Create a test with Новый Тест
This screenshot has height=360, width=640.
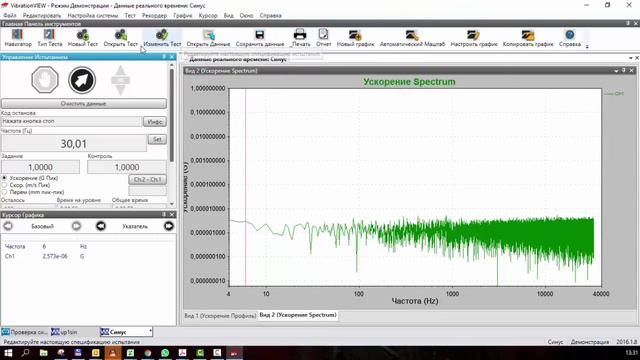83,38
